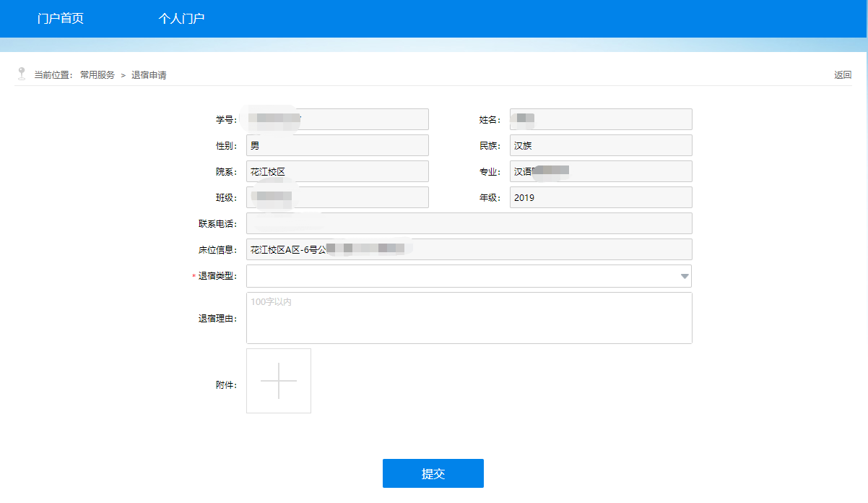Click the 姓名 input field
Viewport: 868px width, 503px height.
pyautogui.click(x=601, y=119)
